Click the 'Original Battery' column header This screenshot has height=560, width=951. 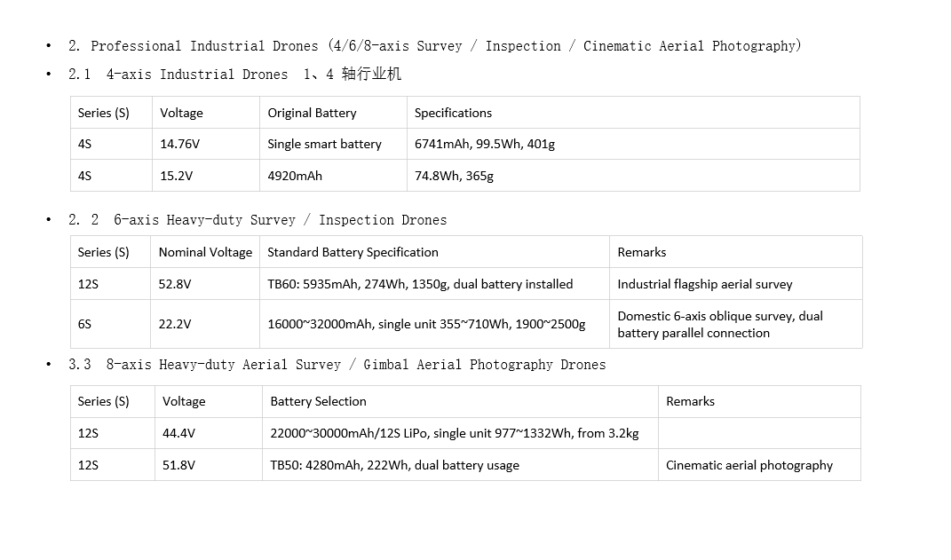point(333,113)
